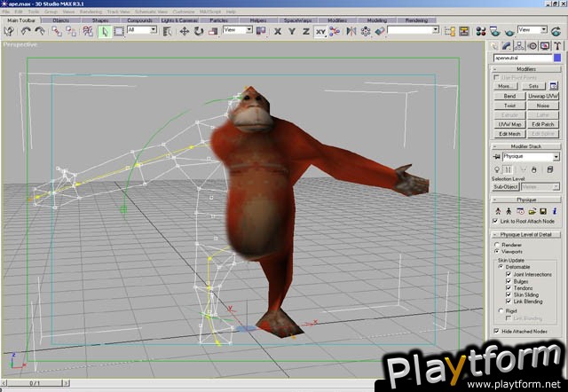The width and height of the screenshot is (568, 392).
Task: Click the object name field
Action: 523,58
